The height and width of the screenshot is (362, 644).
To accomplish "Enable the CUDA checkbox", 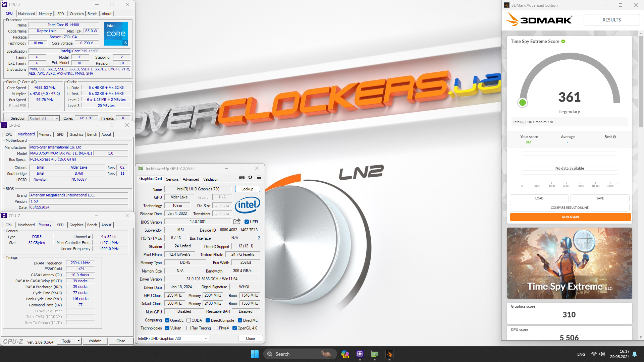I will coord(189,320).
